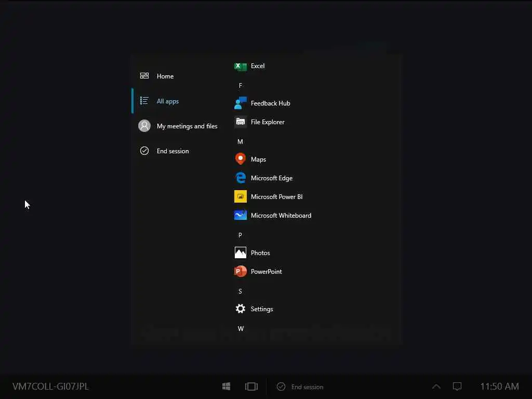Open the Microsoft Whiteboard icon
Viewport: 532px width, 399px height.
click(240, 215)
